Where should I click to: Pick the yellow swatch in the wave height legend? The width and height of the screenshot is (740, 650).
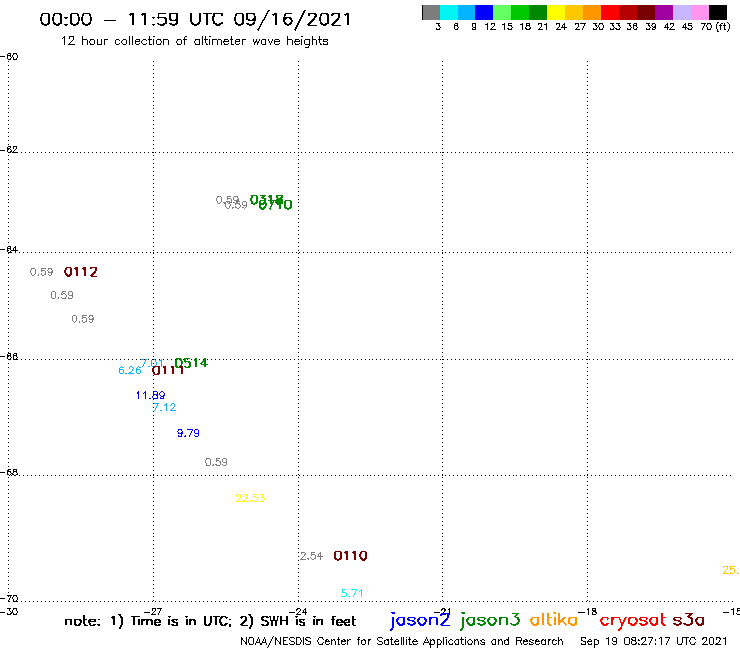[x=556, y=12]
